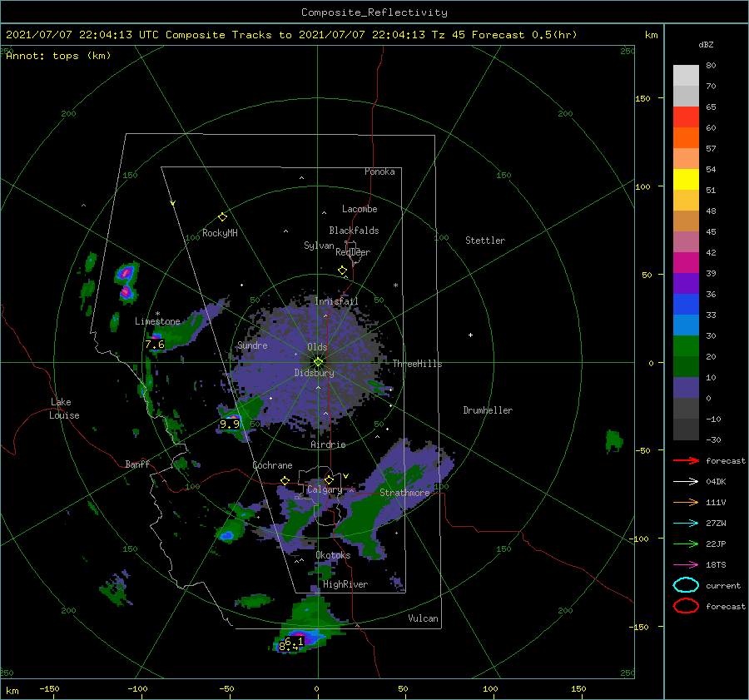749x700 pixels.
Task: Click the Ponoka town label
Action: (379, 171)
